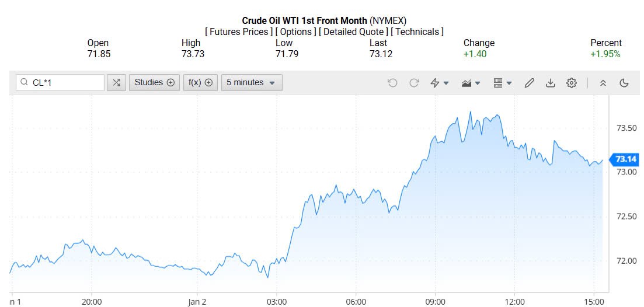Click the compare symbols shuffle icon
This screenshot has height=307, width=644.
[117, 82]
